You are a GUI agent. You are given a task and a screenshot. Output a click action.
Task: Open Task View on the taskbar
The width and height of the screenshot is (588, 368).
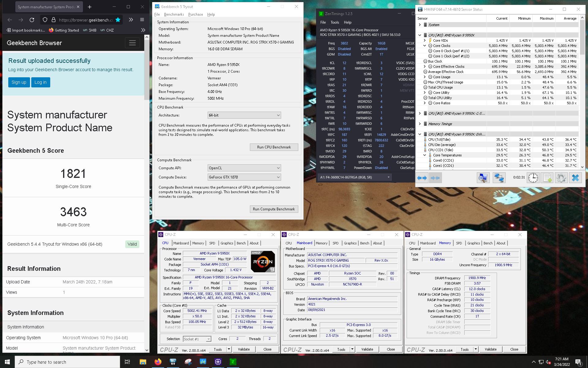coord(127,362)
